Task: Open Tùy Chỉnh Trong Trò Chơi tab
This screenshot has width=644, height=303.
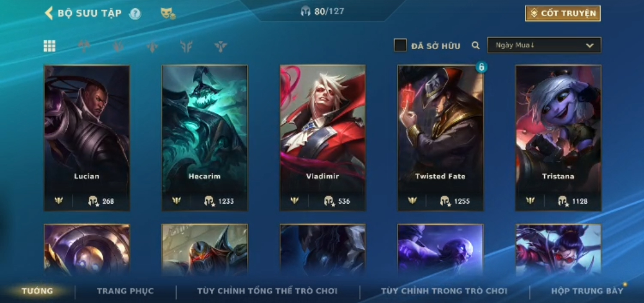Action: point(444,291)
